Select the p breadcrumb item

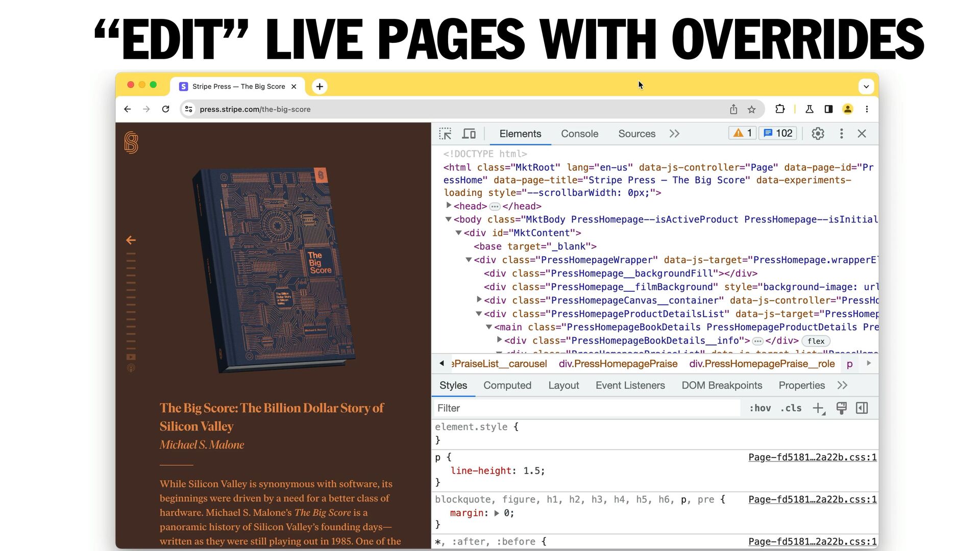[850, 364]
